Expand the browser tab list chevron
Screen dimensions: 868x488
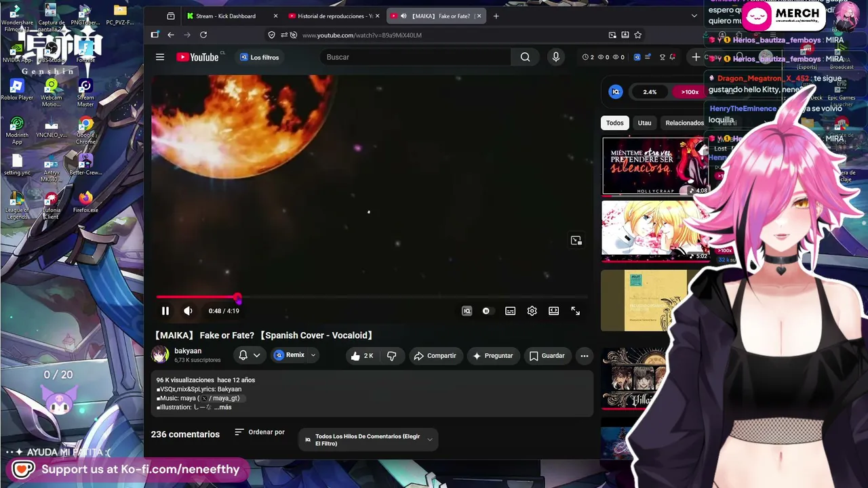pyautogui.click(x=694, y=16)
